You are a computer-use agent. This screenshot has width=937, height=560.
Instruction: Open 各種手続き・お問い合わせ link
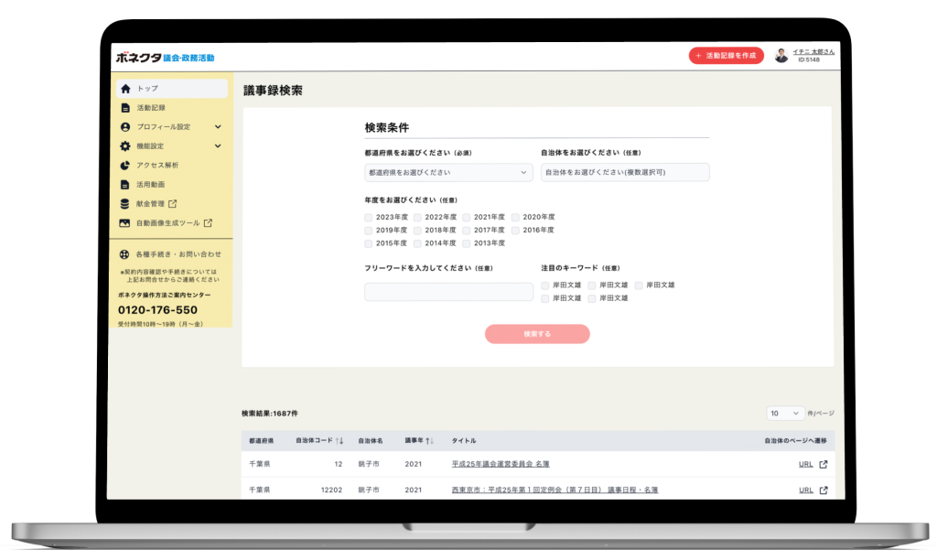[x=178, y=254]
